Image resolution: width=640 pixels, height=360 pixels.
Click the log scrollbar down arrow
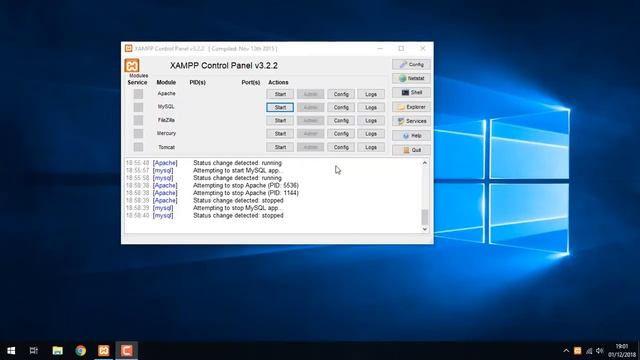424,229
